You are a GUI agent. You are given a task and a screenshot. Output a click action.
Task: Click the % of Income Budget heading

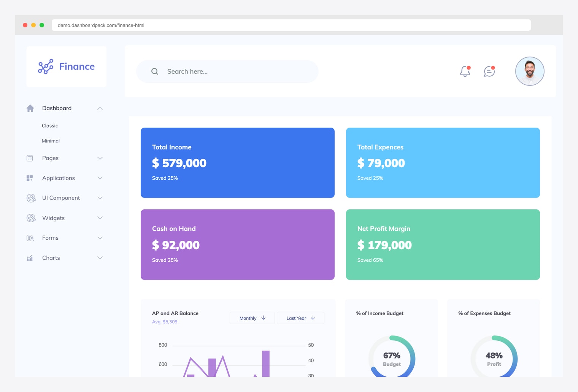click(x=380, y=313)
